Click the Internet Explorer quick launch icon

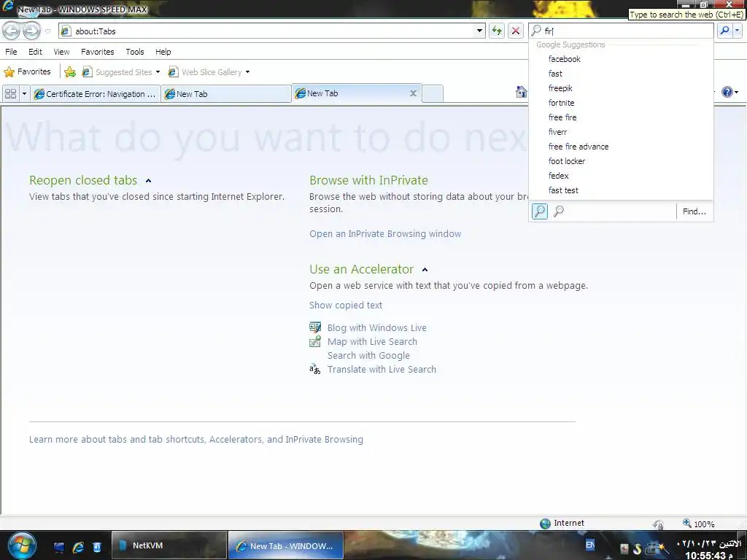78,547
